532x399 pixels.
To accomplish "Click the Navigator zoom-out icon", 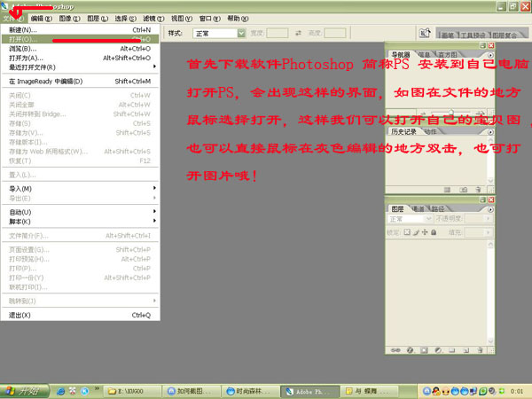I will pyautogui.click(x=423, y=113).
